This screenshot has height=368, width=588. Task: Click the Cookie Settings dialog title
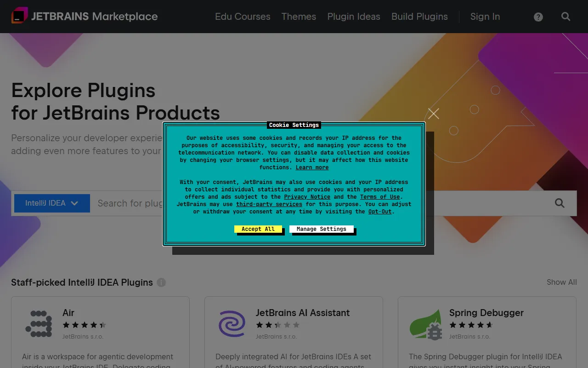click(x=294, y=125)
